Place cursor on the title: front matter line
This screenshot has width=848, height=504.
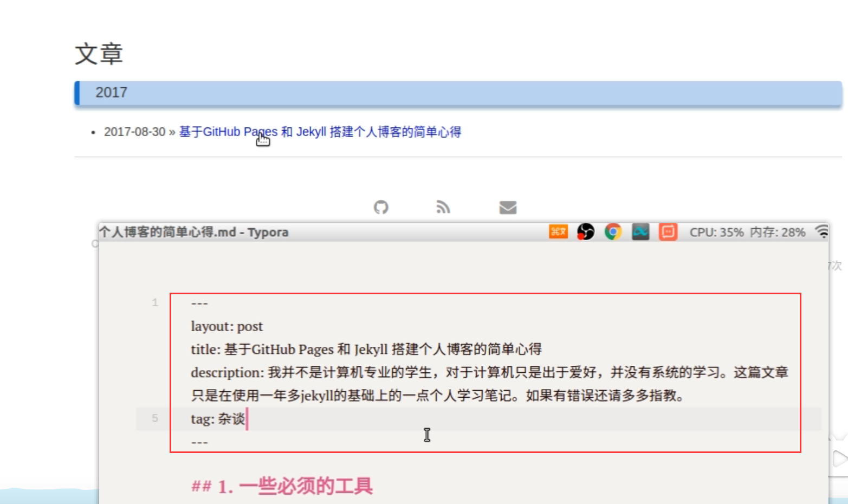366,350
